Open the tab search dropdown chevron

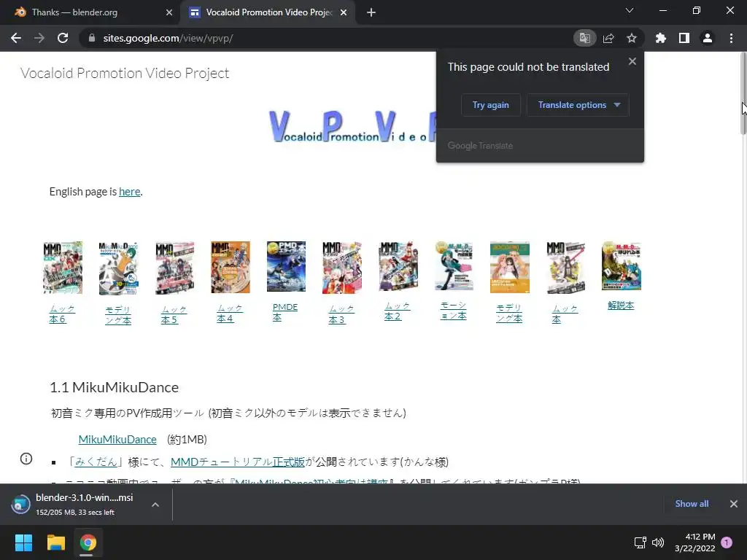[x=630, y=10]
